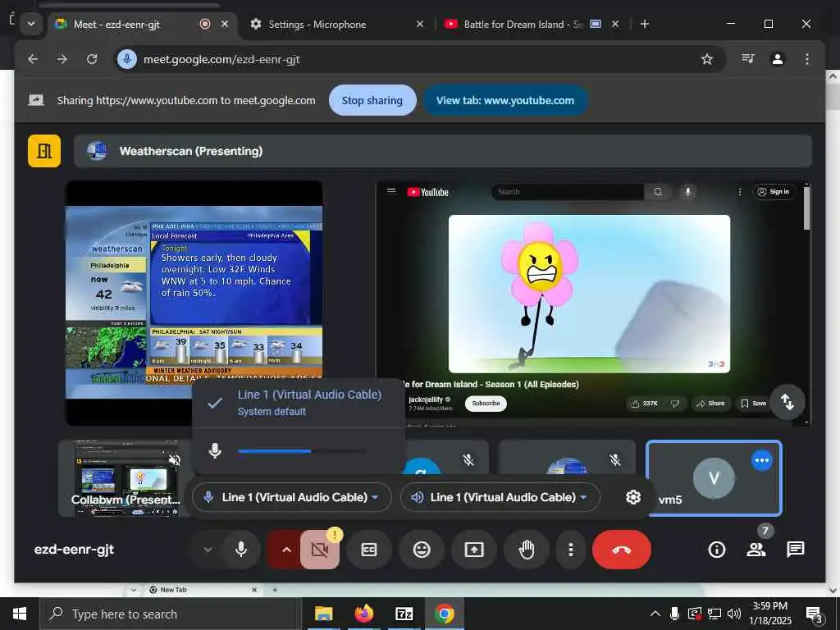Screen dimensions: 840x630
Task: Open speaker Line 1 device dropdown
Action: [500, 497]
